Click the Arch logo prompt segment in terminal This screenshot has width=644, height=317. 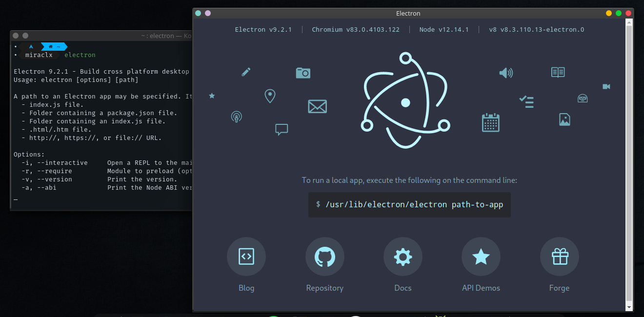pos(31,47)
